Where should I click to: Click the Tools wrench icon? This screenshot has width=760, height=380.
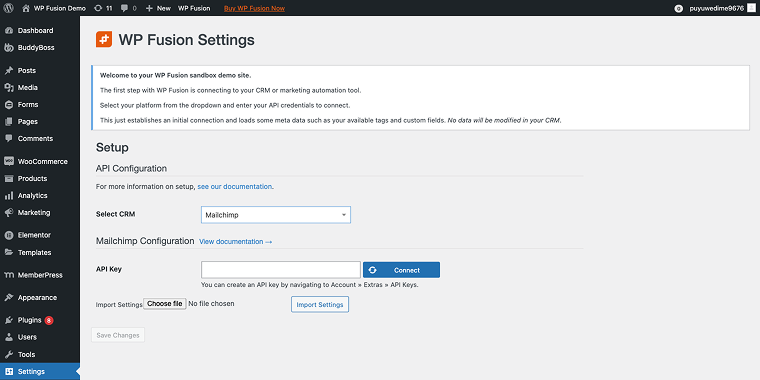coord(9,354)
